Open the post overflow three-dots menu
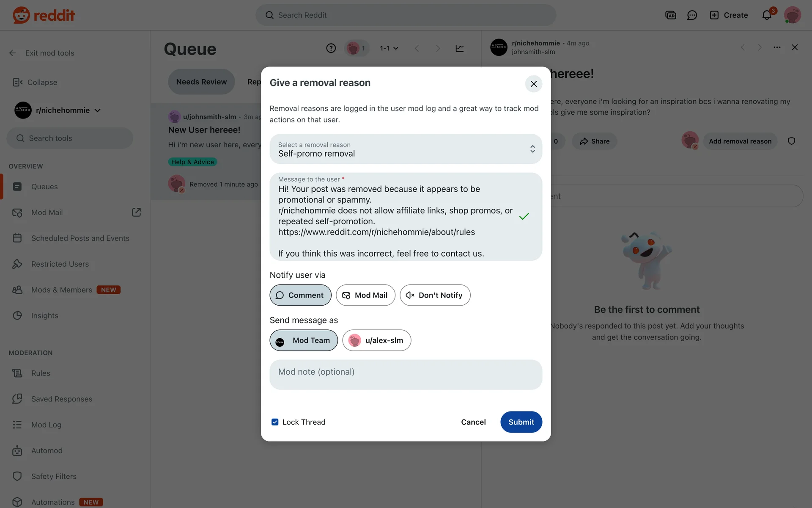The width and height of the screenshot is (812, 508). (777, 47)
